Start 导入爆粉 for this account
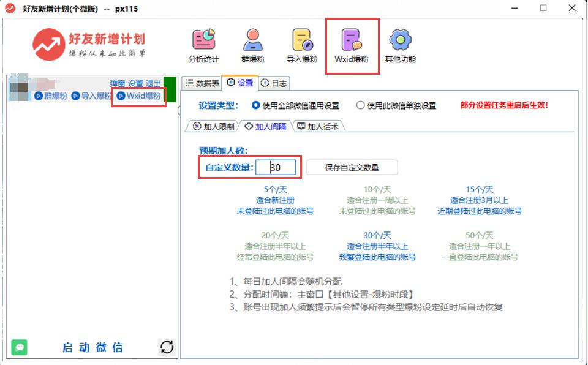Image resolution: width=588 pixels, height=365 pixels. click(91, 96)
